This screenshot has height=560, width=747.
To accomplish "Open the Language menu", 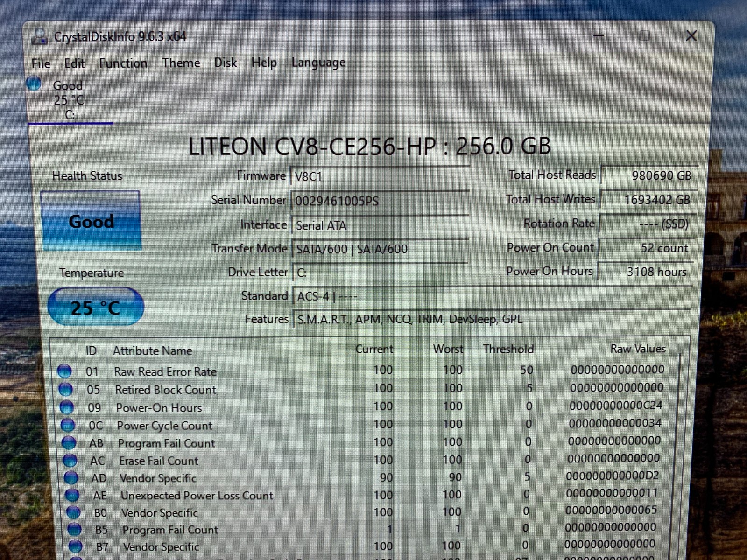I will (318, 63).
